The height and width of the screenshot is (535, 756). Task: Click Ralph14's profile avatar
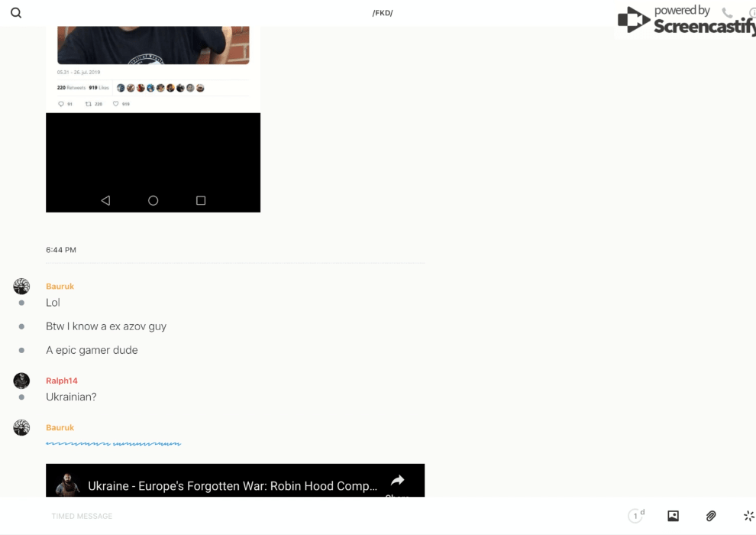pos(21,381)
